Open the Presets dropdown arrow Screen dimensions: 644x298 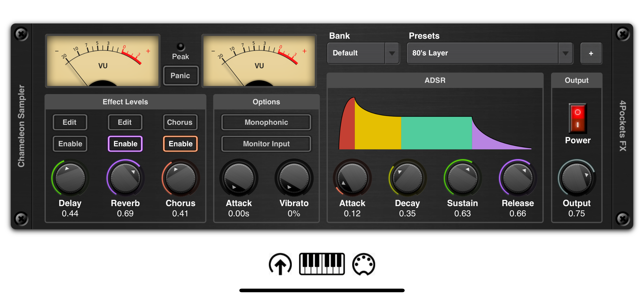coord(565,53)
